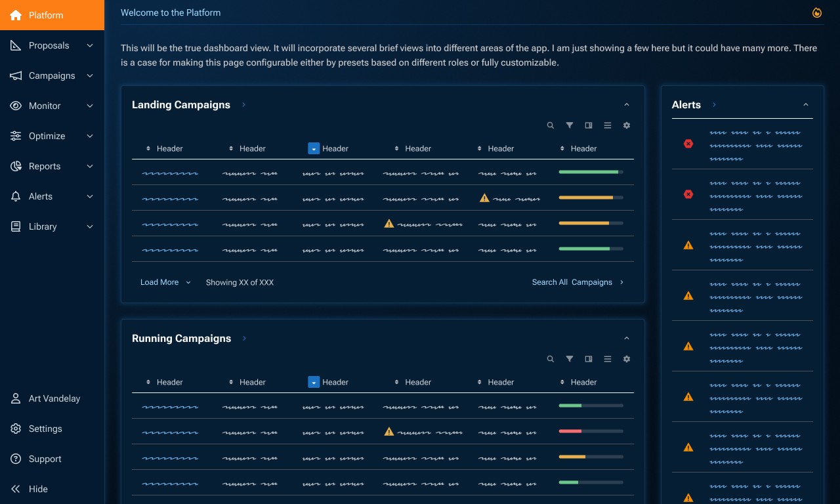The height and width of the screenshot is (504, 840).
Task: Collapse the Landing Campaigns panel
Action: point(627,105)
